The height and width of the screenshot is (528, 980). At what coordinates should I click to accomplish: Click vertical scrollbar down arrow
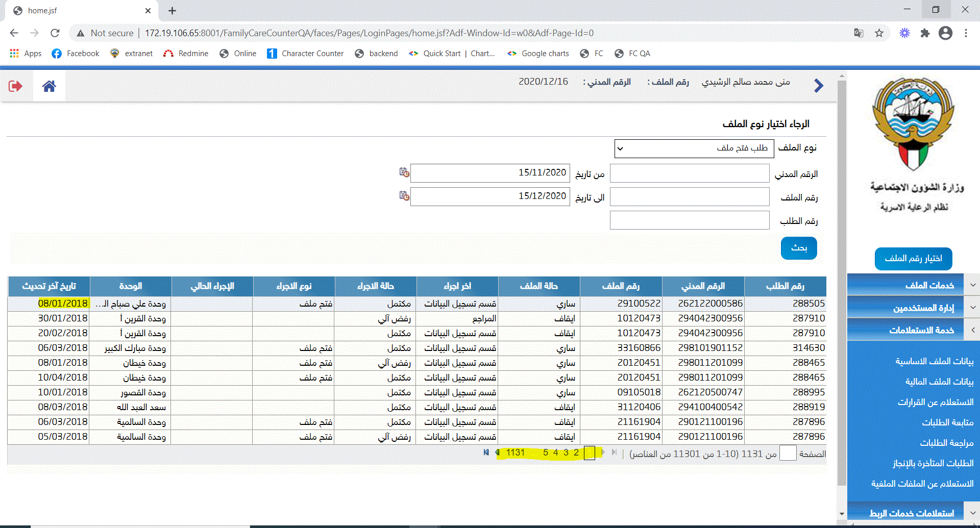pyautogui.click(x=842, y=514)
